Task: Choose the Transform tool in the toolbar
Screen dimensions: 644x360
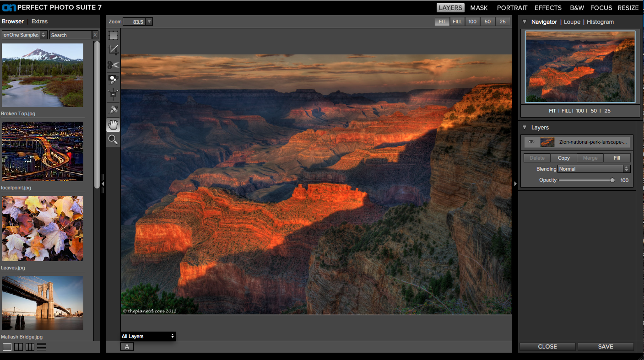Action: (x=113, y=94)
